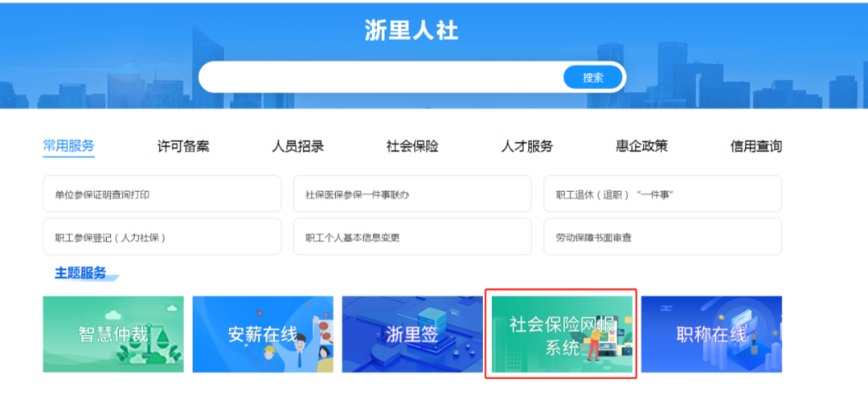Open the 智慧仲裁 theme card
868x416 pixels.
[113, 334]
